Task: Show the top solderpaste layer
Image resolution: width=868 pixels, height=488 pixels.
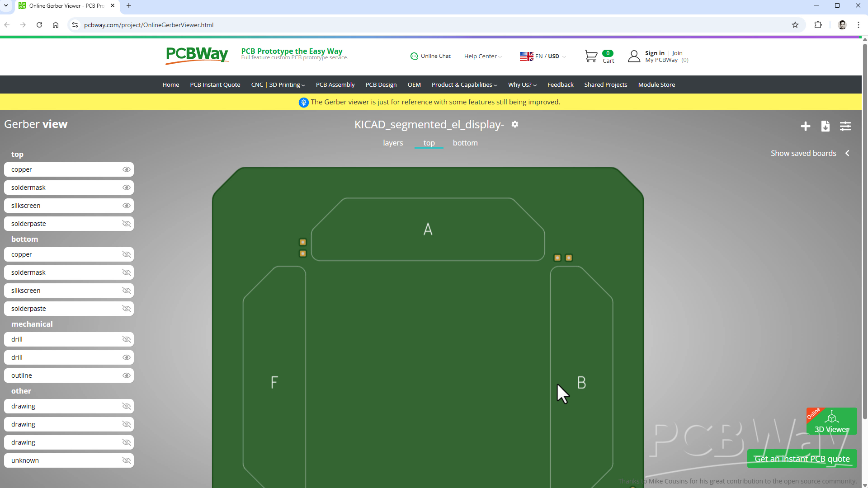Action: (127, 224)
